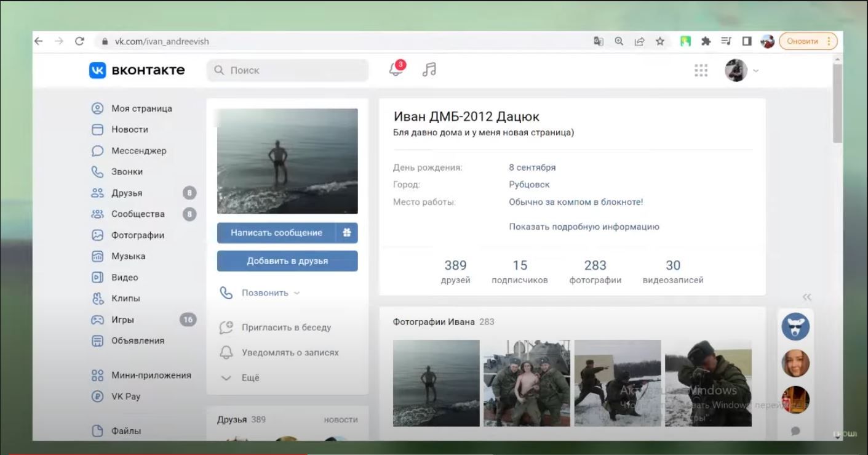
Task: Open the music note player icon
Action: click(x=429, y=70)
